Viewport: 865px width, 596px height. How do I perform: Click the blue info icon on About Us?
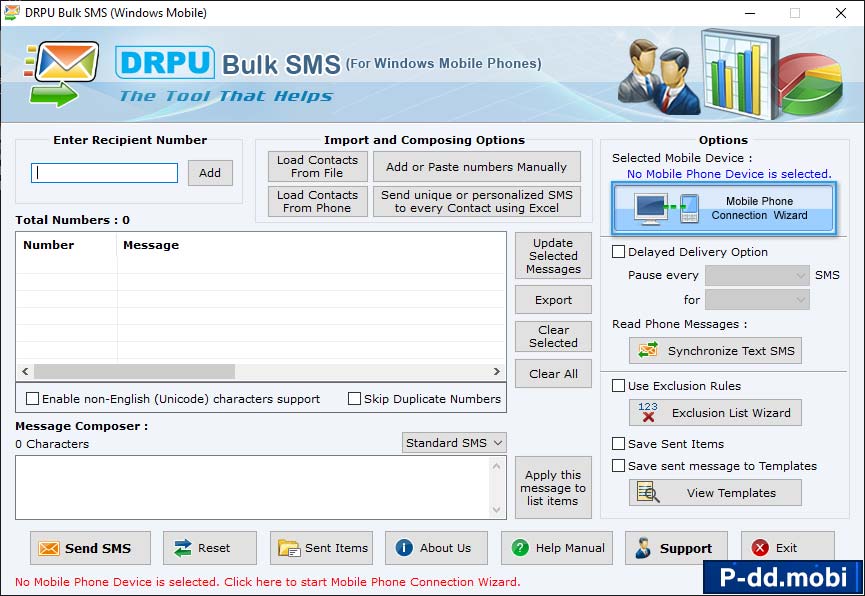[x=404, y=547]
